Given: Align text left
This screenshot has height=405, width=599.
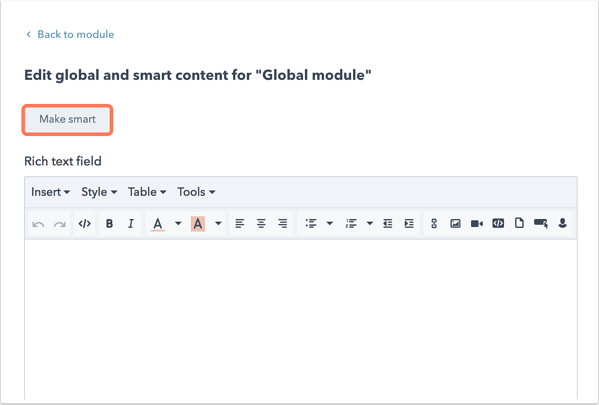Looking at the screenshot, I should coord(240,224).
